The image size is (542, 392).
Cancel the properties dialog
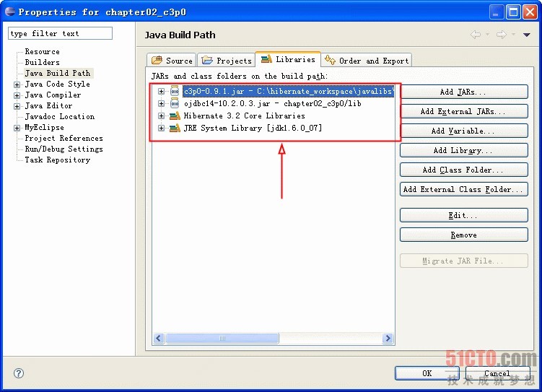click(497, 373)
